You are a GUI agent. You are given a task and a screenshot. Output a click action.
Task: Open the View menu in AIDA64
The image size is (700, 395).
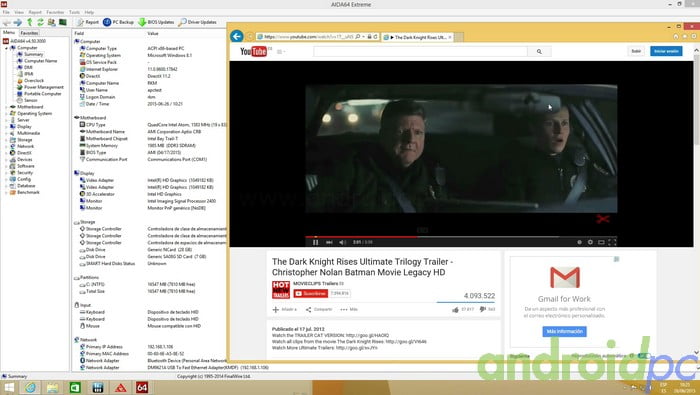[x=19, y=12]
